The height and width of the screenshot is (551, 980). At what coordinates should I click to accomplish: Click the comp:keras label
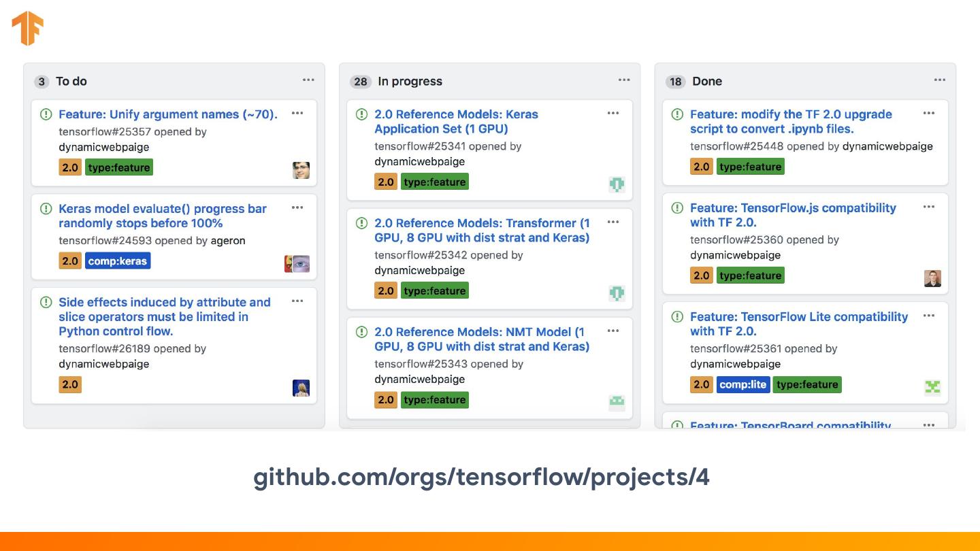pos(118,261)
